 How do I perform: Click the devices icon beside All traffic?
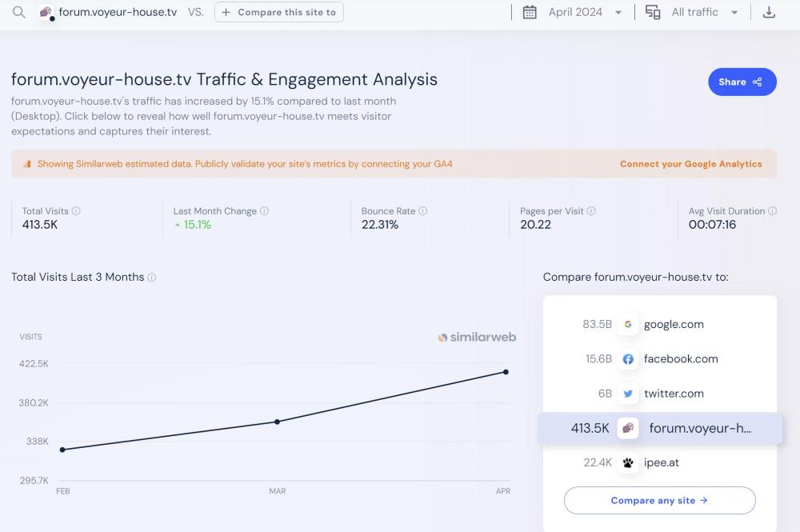point(653,13)
